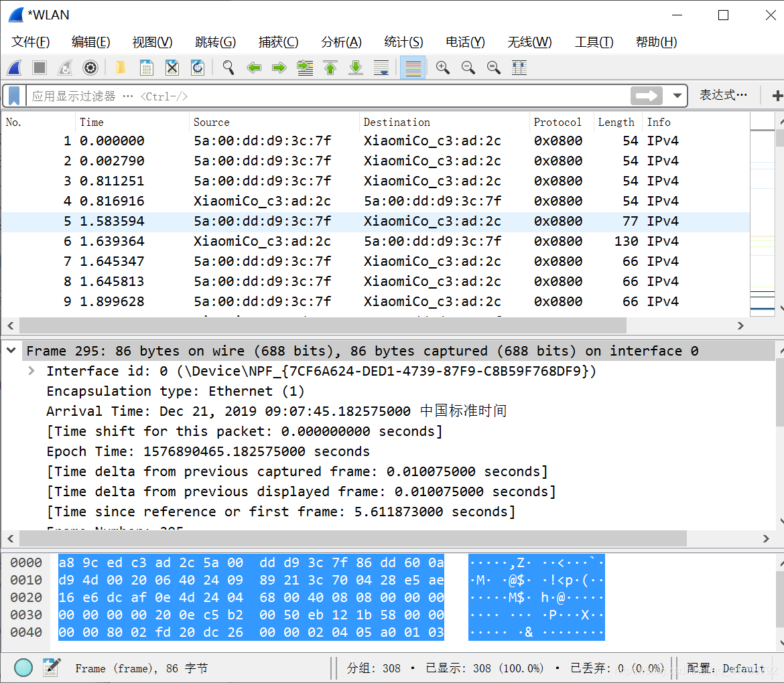Open the 表达式 expression builder
This screenshot has width=784, height=683.
click(x=723, y=95)
